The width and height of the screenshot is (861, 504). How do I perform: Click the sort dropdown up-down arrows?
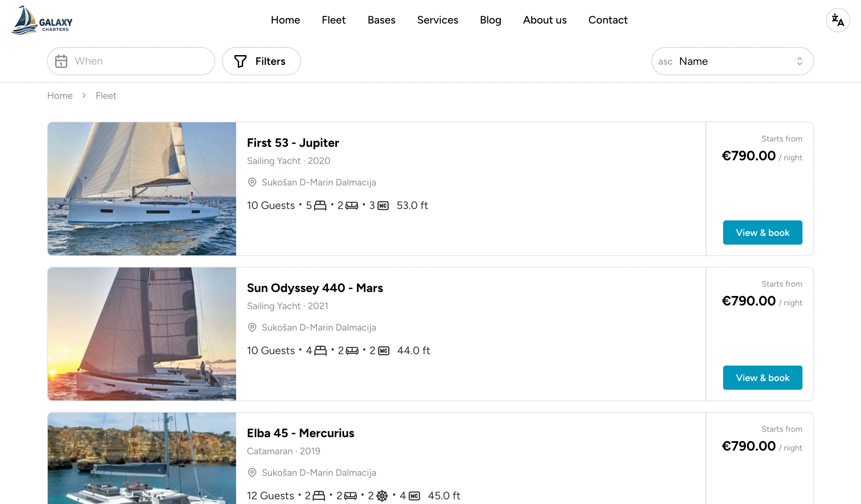[x=799, y=61]
